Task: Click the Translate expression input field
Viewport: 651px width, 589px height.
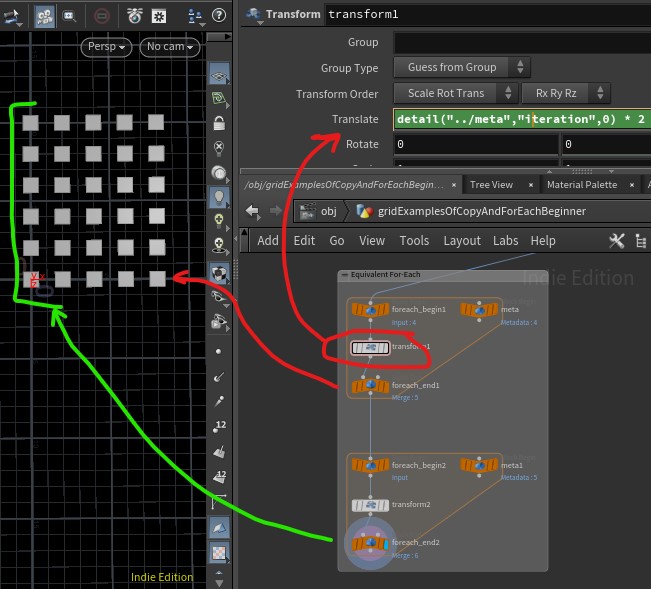Action: 522,119
